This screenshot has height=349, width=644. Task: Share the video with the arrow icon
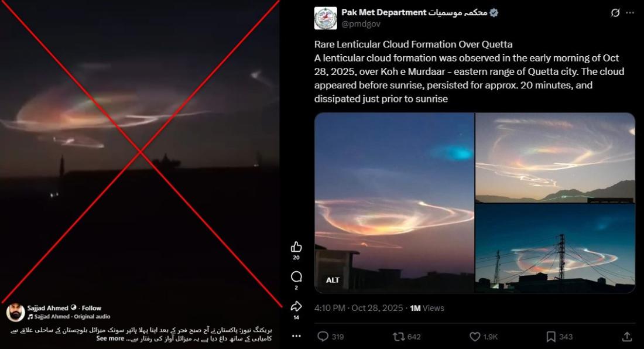[x=296, y=306]
